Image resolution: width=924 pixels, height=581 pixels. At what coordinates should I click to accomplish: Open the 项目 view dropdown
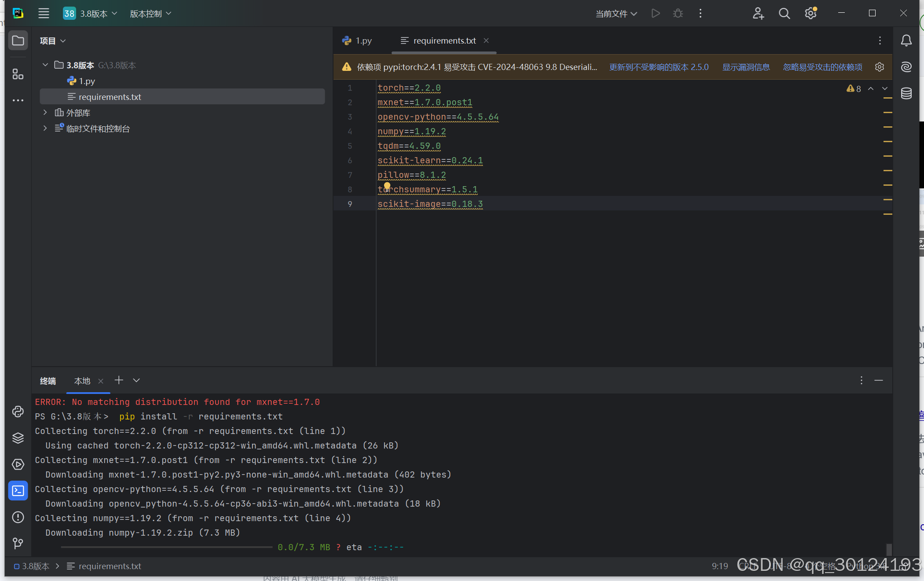53,41
